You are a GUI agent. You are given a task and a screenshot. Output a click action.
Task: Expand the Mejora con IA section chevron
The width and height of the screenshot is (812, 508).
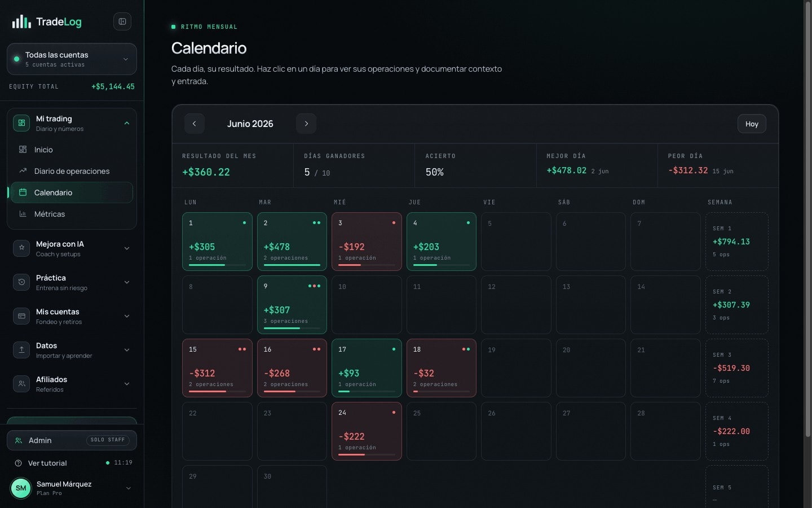(x=127, y=248)
